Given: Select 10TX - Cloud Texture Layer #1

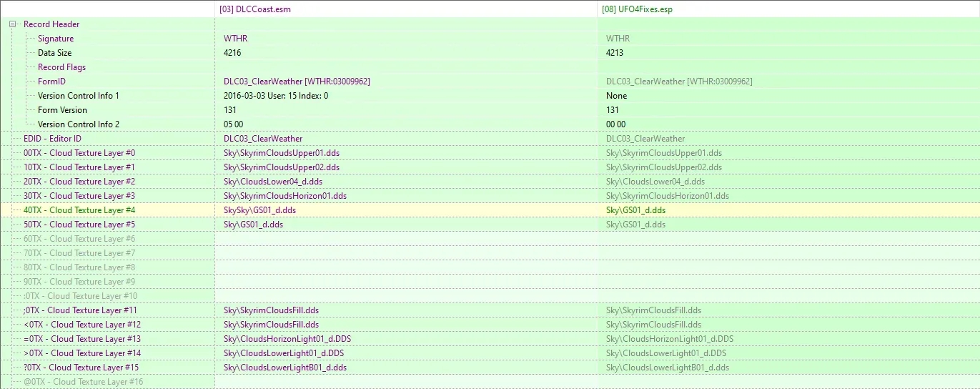Looking at the screenshot, I should pyautogui.click(x=79, y=167).
